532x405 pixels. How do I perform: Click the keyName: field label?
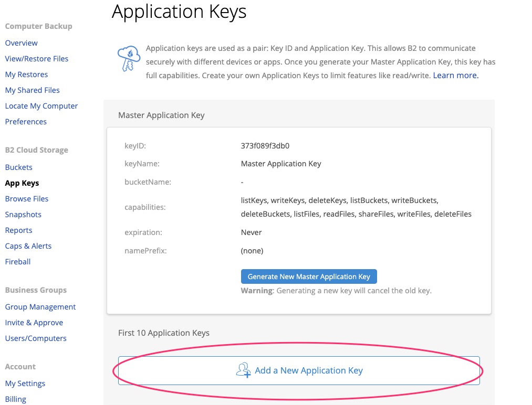pyautogui.click(x=142, y=164)
